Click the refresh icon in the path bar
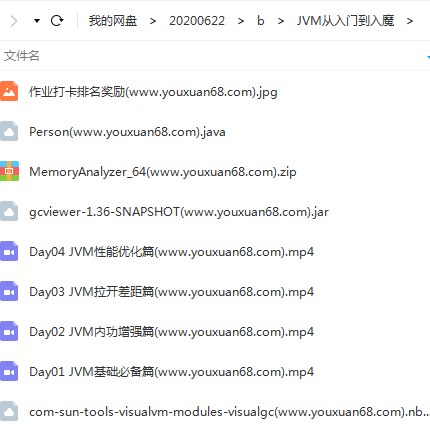Screen dimensions: 430x428 pyautogui.click(x=57, y=21)
